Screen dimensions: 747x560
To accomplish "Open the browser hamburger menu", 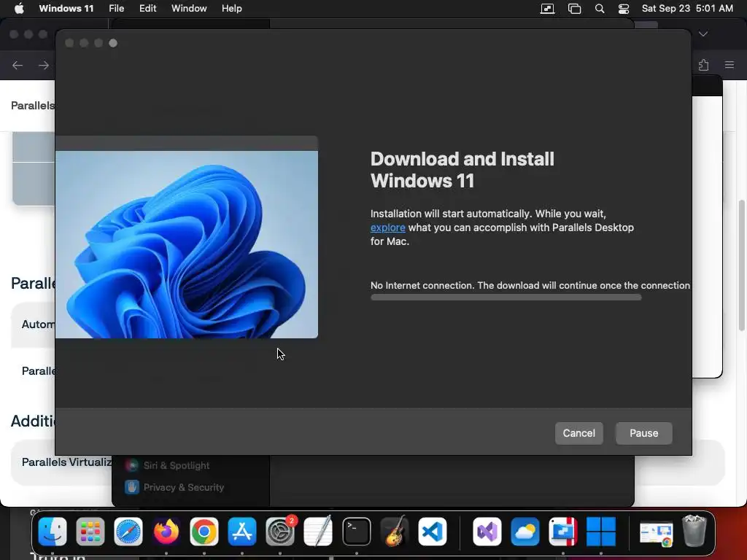I will (729, 65).
